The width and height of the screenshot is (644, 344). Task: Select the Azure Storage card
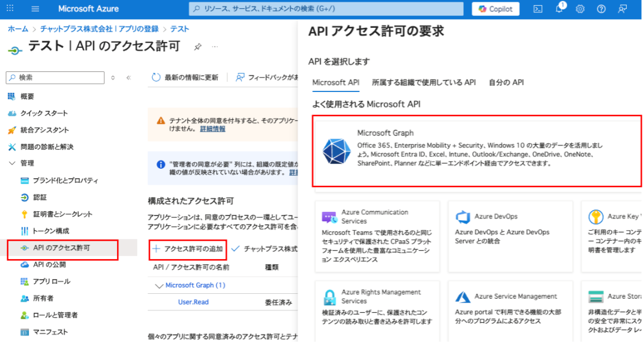612,311
